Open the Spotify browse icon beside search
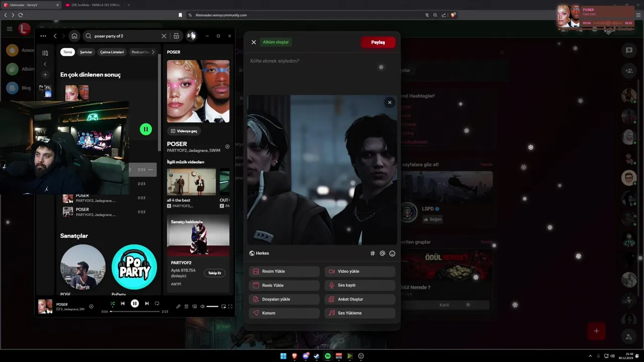 point(176,36)
